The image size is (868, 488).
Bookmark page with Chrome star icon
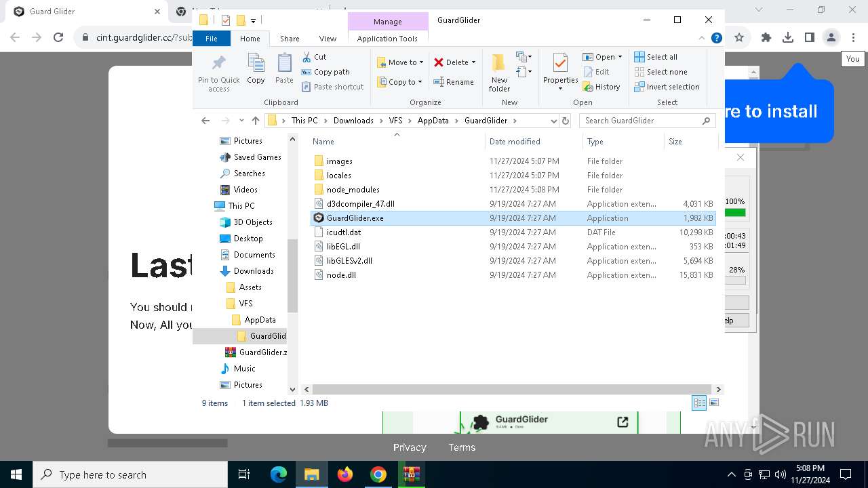[739, 38]
